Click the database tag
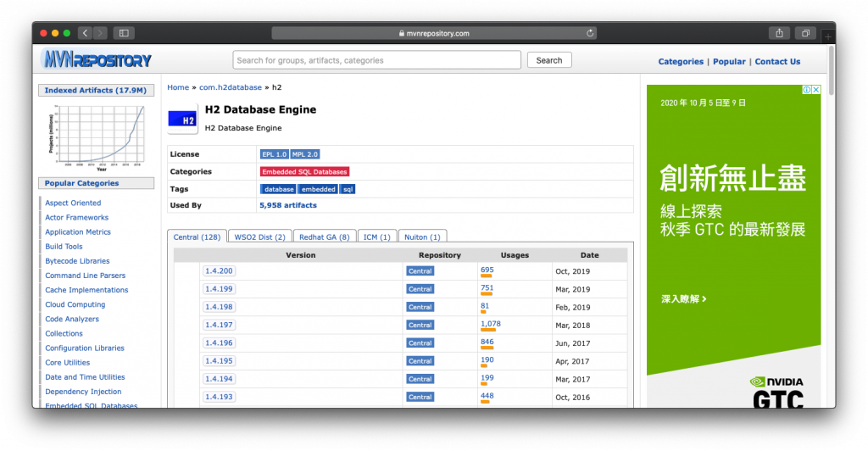Screen dimensions: 868x451 tap(278, 189)
